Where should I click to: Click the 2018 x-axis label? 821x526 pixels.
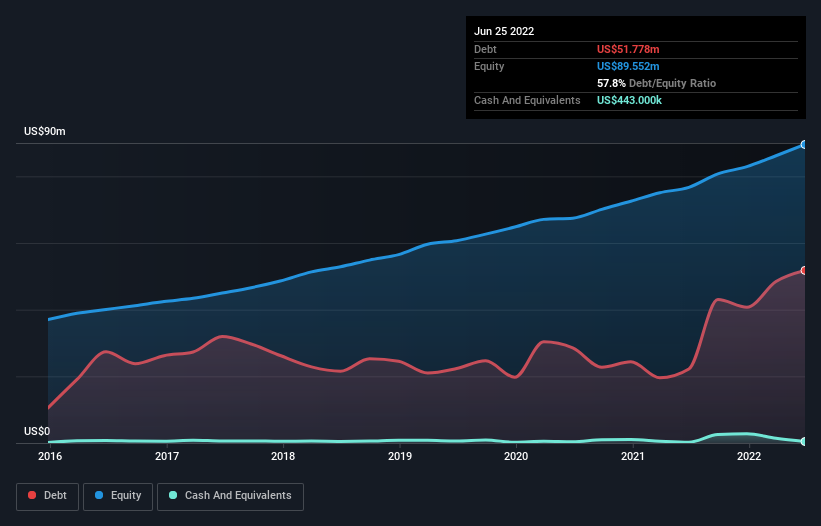click(x=283, y=456)
